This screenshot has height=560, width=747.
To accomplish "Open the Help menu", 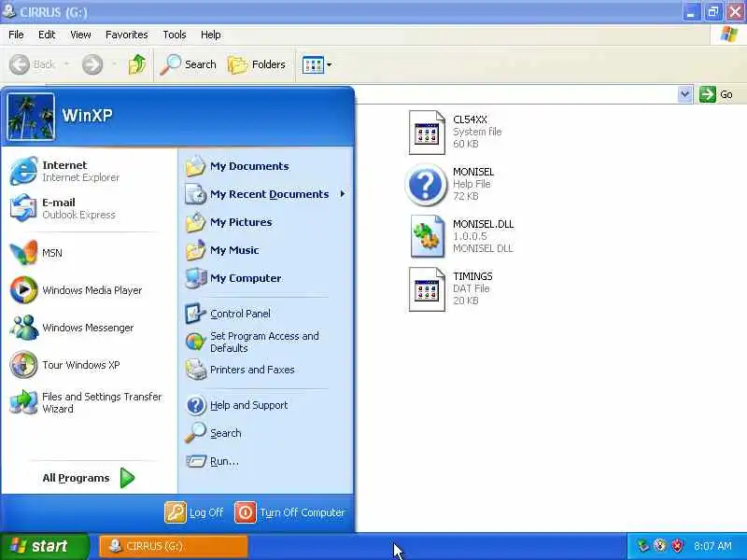I will 211,35.
